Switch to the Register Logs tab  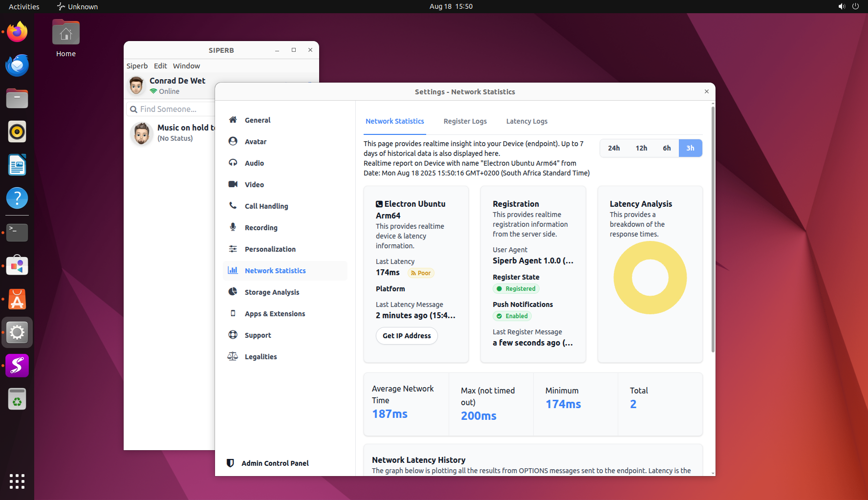tap(465, 121)
